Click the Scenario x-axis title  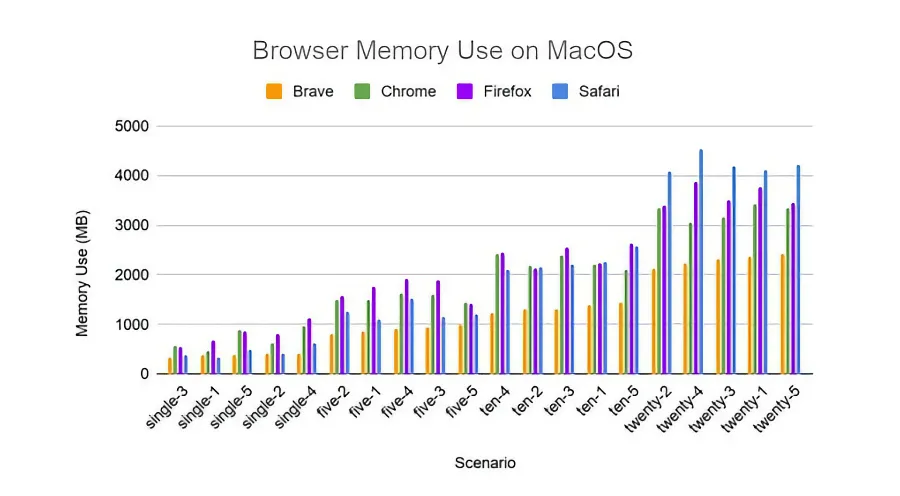484,463
